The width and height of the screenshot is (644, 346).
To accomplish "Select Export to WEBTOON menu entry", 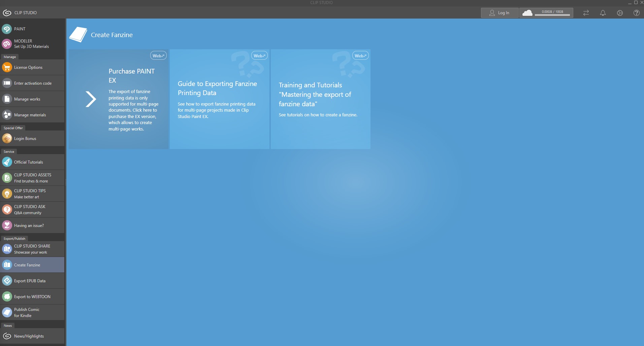I will click(x=32, y=297).
